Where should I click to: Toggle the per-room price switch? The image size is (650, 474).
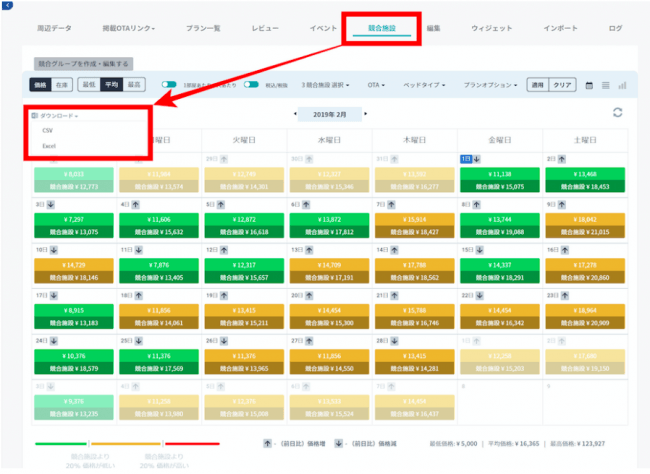pos(169,85)
